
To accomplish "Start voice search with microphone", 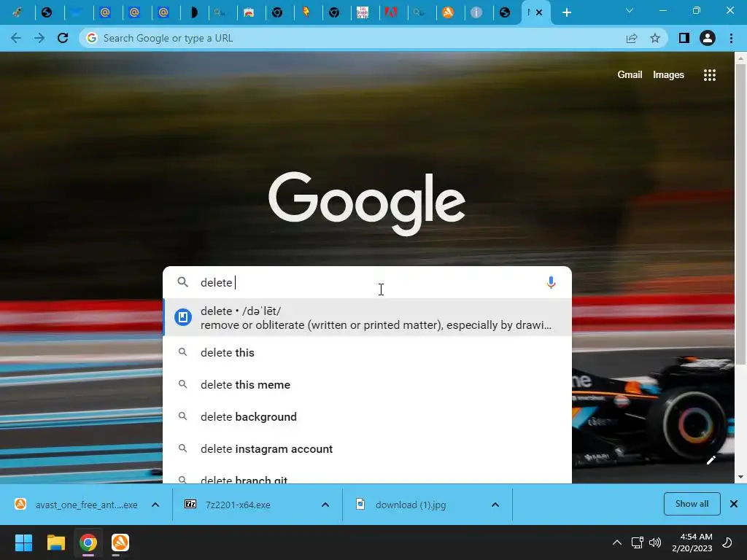I will click(551, 282).
